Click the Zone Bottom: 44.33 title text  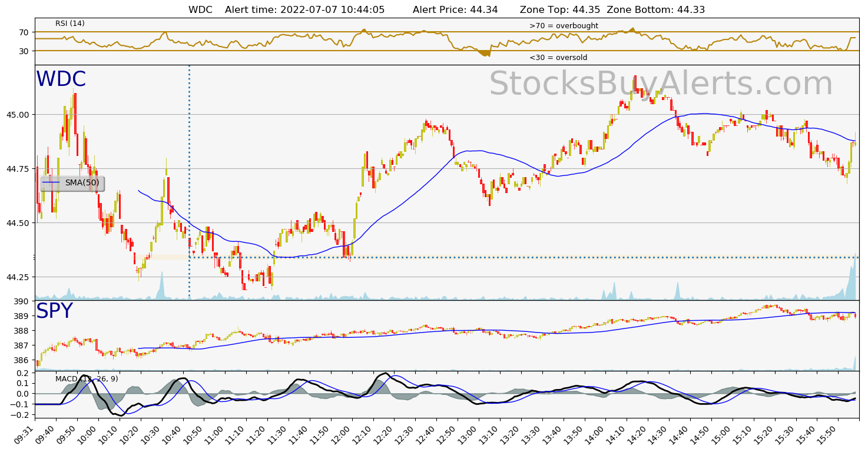655,10
